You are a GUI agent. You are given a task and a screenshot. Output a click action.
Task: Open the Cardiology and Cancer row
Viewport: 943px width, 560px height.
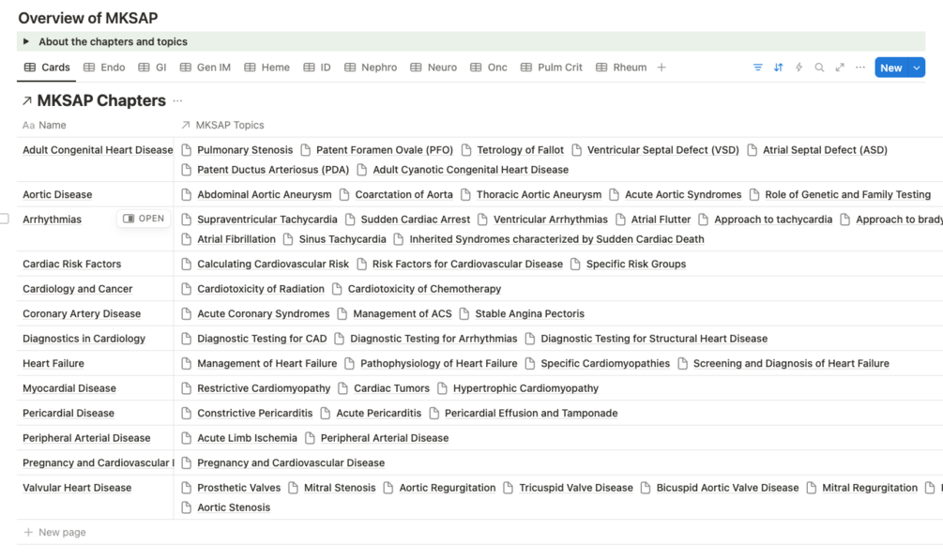[77, 289]
